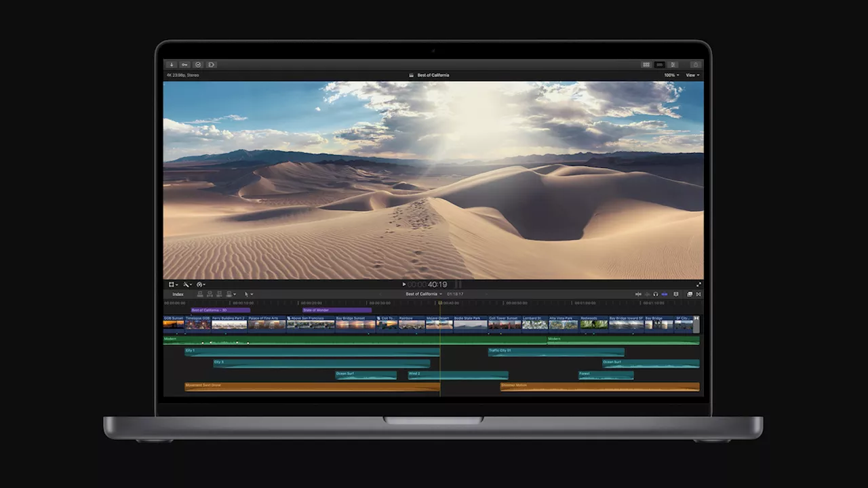The width and height of the screenshot is (868, 488).
Task: Open the Share button in top toolbar
Action: pyautogui.click(x=694, y=64)
